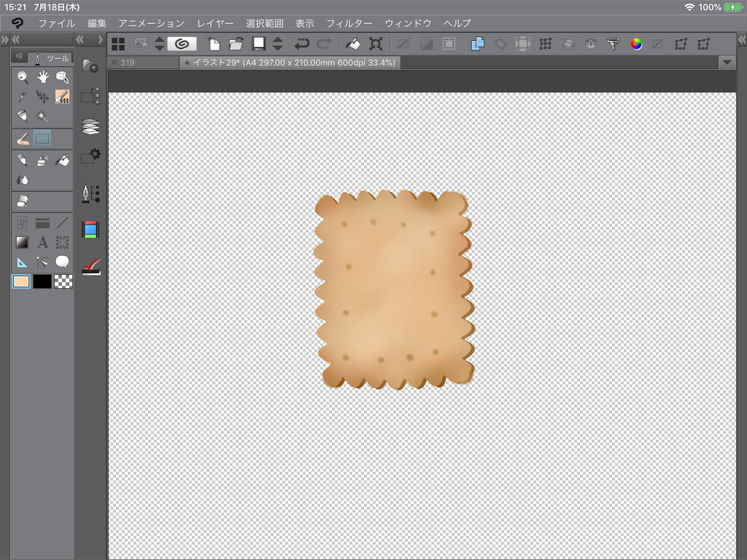Collapse right-side palette dock chevrons
The width and height of the screenshot is (747, 560).
(742, 39)
